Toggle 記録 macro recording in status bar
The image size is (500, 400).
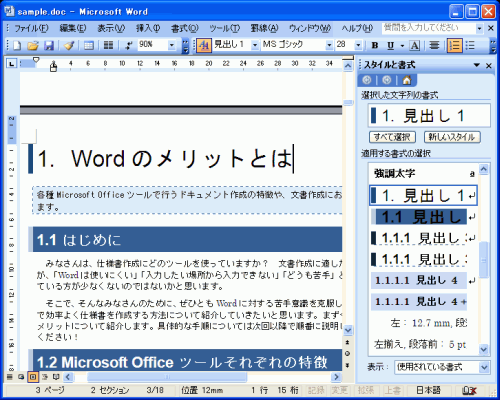point(315,390)
